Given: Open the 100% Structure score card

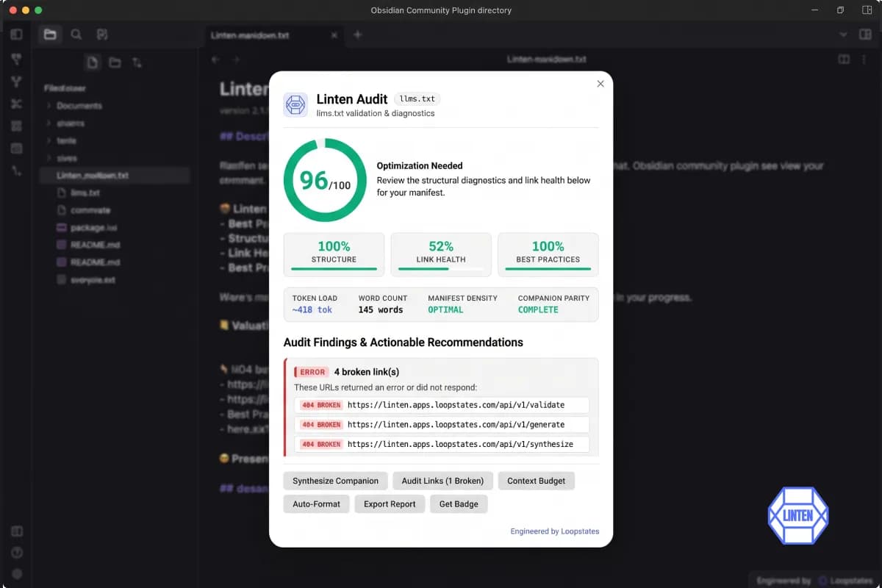Looking at the screenshot, I should tap(334, 254).
